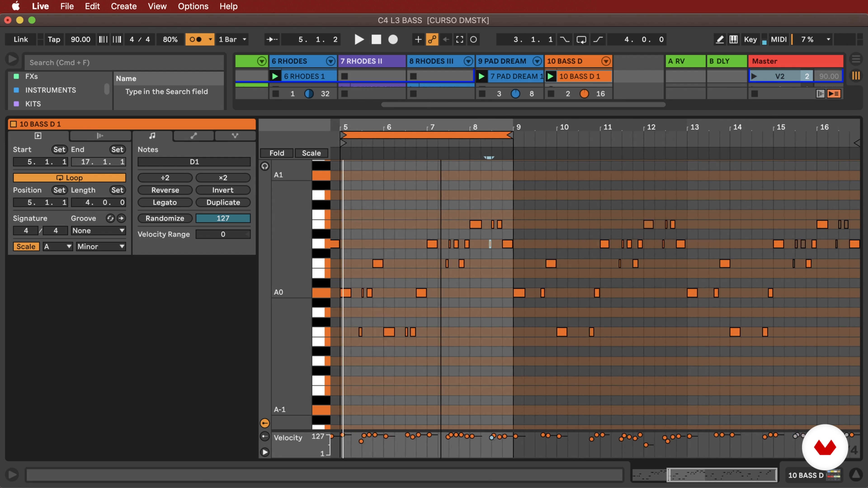Open the Groove None dropdown
The image size is (868, 488).
[98, 231]
